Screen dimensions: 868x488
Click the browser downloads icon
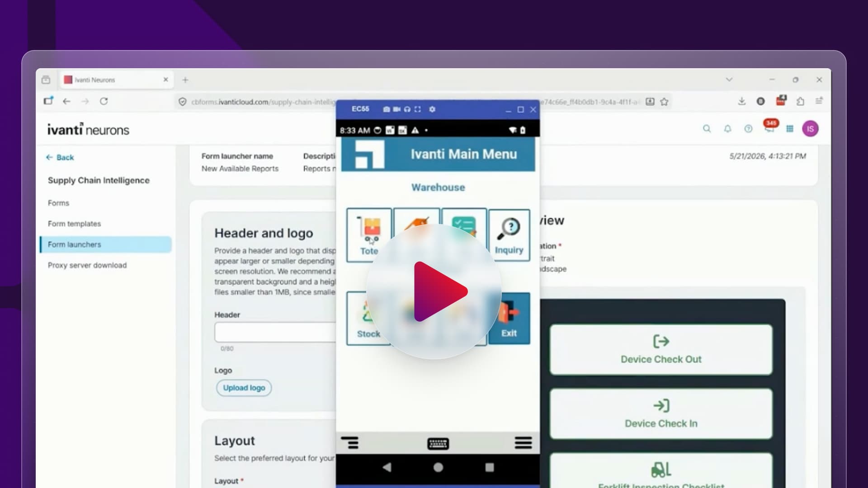click(x=742, y=101)
